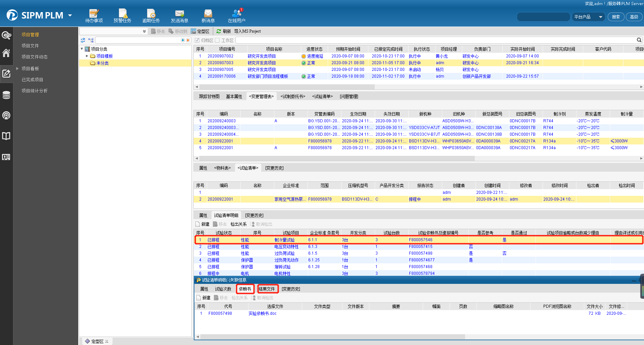Image resolution: width=644 pixels, height=345 pixels.
Task: Expand the 项目模板 folder node
Action: (x=87, y=56)
